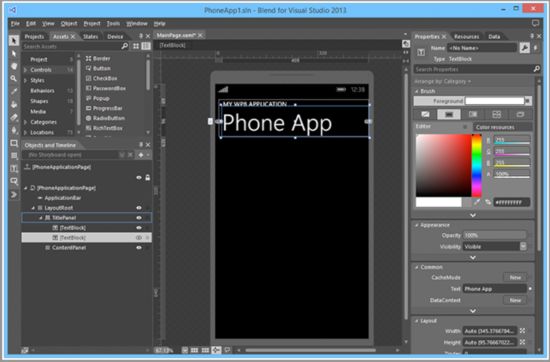Toggle visibility of TitlePanel

[x=139, y=218]
